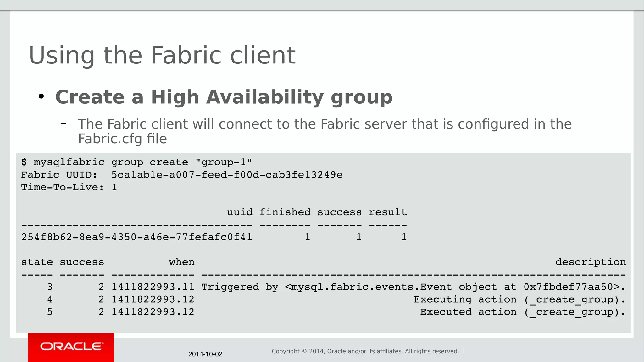Click the 'Executed action (_create_group).' text
The image size is (644, 362).
tap(523, 312)
